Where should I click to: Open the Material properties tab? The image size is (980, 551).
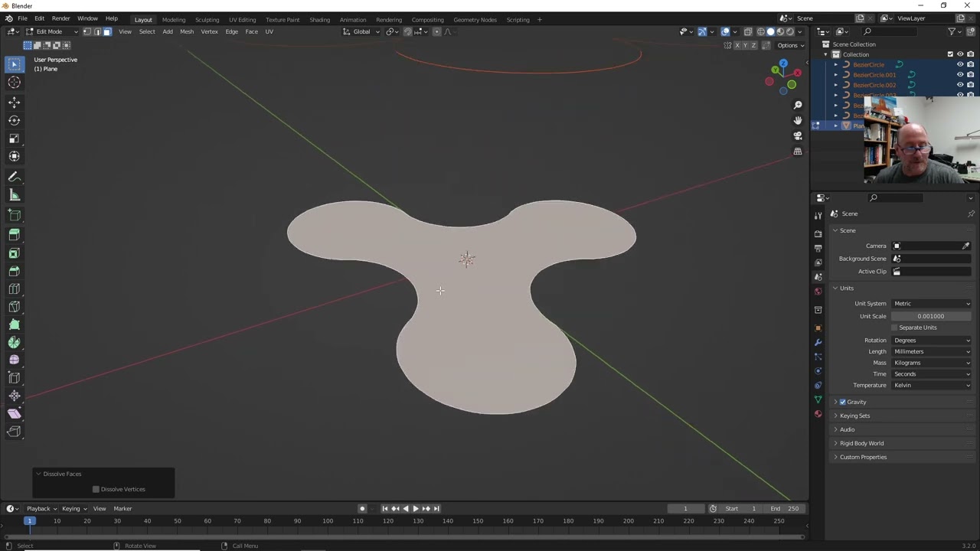818,414
